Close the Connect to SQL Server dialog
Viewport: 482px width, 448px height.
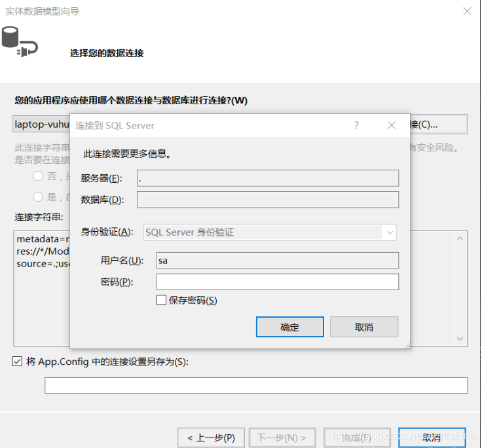(x=392, y=125)
